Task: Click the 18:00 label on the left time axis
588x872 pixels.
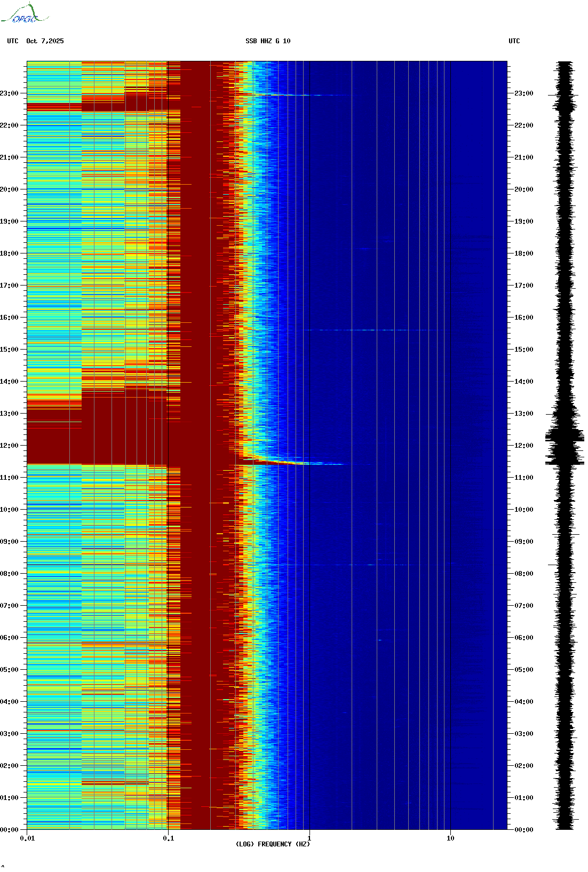Action: coord(9,253)
